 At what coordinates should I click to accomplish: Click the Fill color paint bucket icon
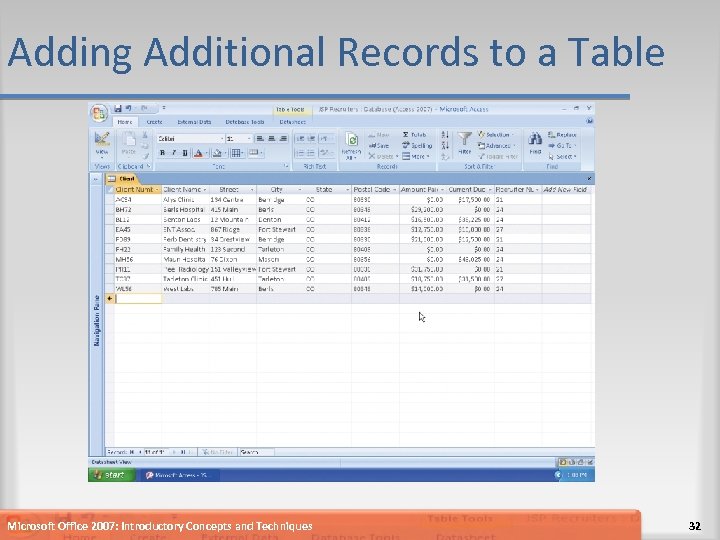[218, 153]
